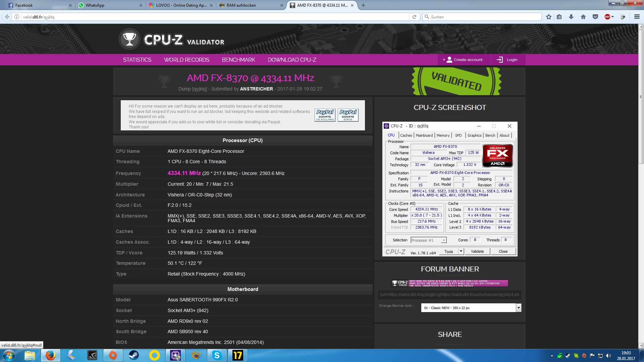
Task: Click the Adblock Plus toolbar icon
Action: (607, 17)
